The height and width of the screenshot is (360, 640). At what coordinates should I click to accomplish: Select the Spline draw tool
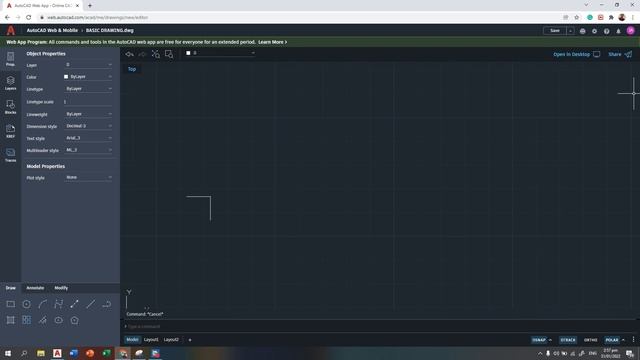pos(42,320)
